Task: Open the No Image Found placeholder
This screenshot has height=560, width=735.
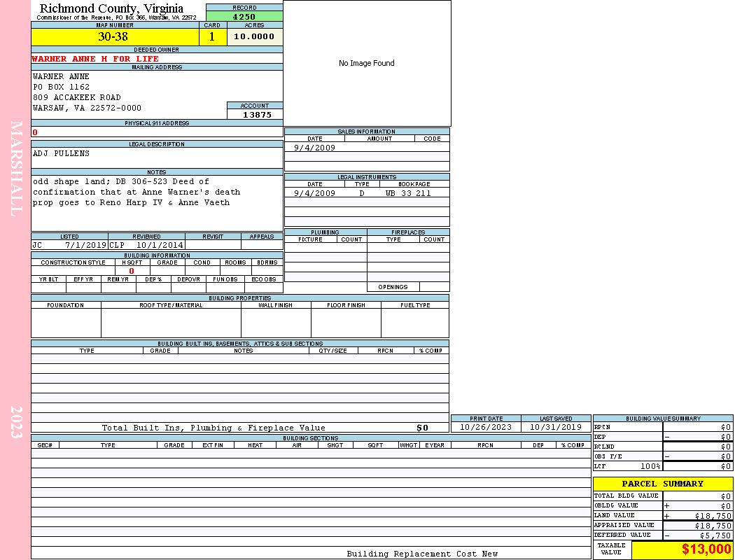Action: tap(367, 63)
